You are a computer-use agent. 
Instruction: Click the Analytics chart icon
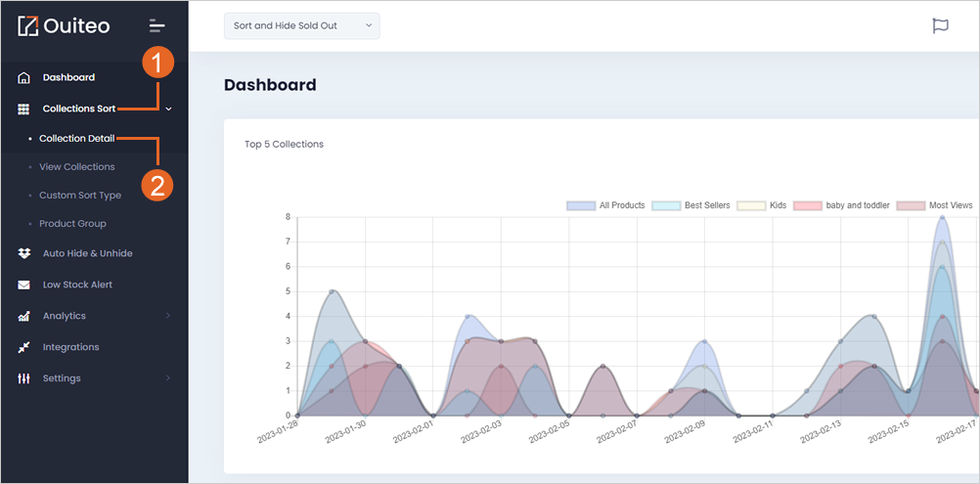click(23, 316)
